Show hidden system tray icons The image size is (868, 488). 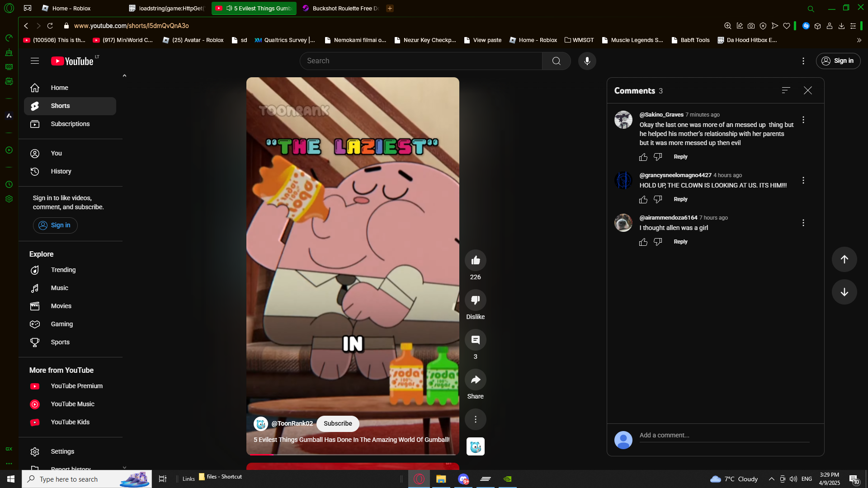coord(771,479)
